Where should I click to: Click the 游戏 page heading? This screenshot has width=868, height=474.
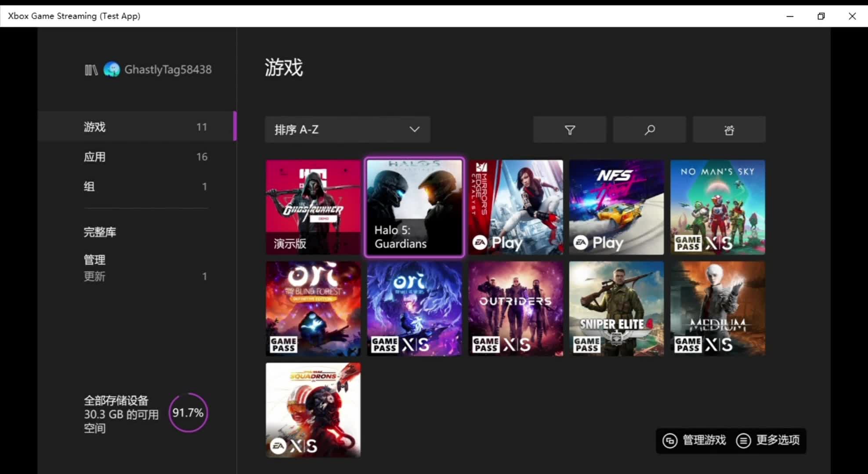(284, 68)
